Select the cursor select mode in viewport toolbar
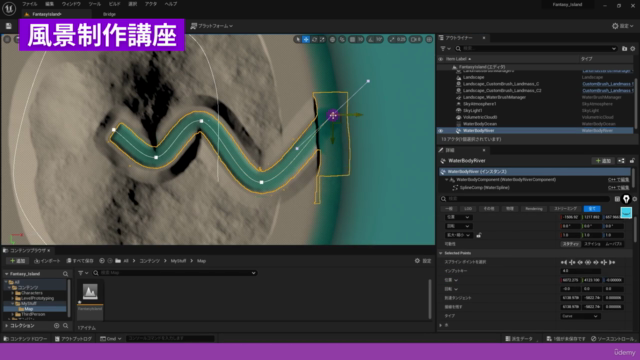640x360 pixels. 298,39
